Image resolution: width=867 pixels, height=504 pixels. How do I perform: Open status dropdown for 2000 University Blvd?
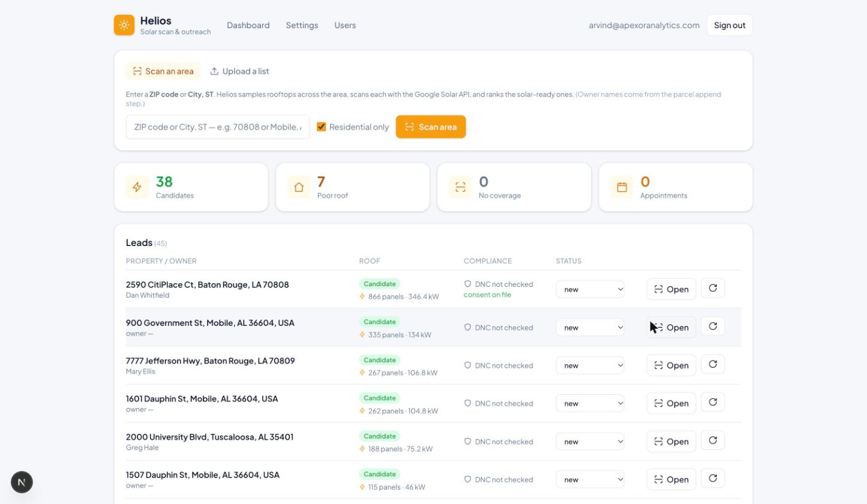coord(590,442)
